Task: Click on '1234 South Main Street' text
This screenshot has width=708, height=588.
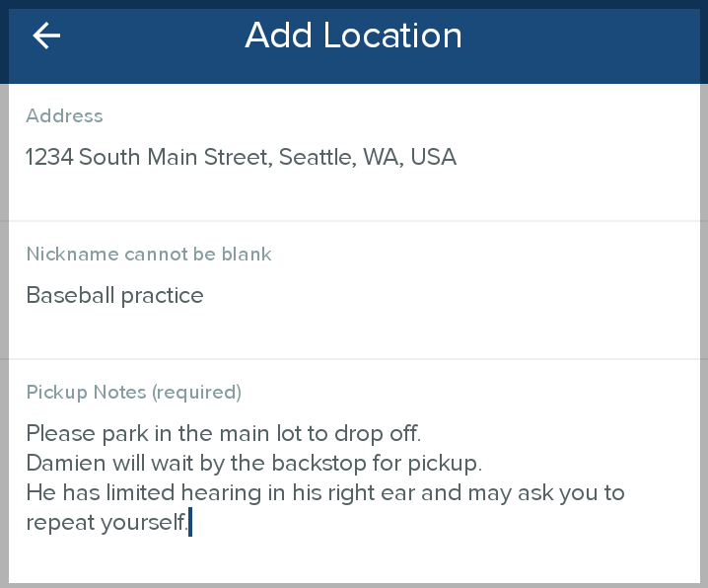Action: pos(148,157)
